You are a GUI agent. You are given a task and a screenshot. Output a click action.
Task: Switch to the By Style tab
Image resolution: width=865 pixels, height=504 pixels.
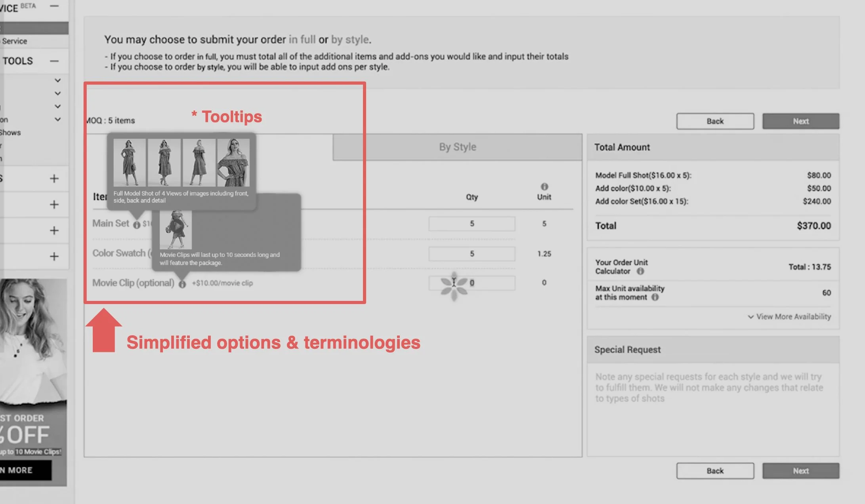[x=457, y=147]
